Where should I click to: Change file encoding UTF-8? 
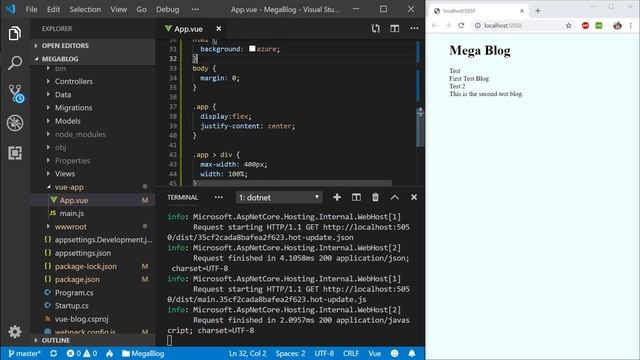point(324,353)
